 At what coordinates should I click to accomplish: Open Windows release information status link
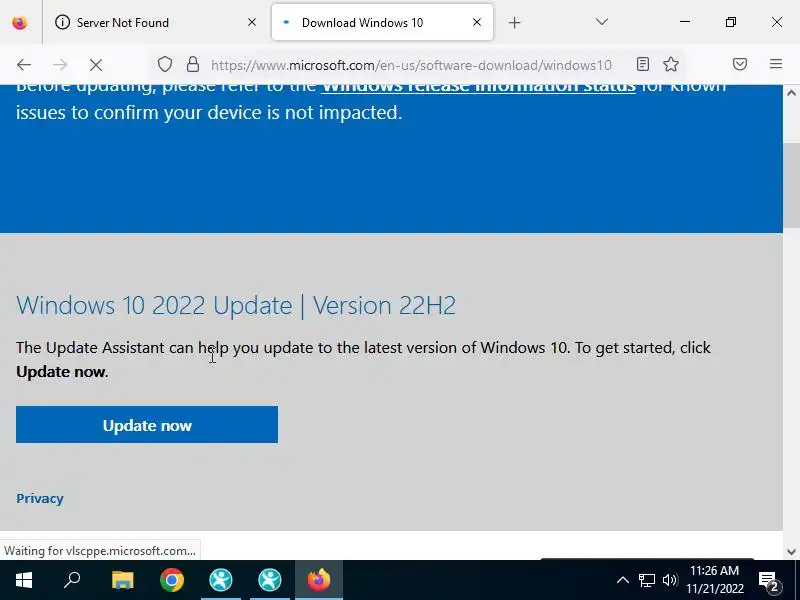(x=478, y=88)
